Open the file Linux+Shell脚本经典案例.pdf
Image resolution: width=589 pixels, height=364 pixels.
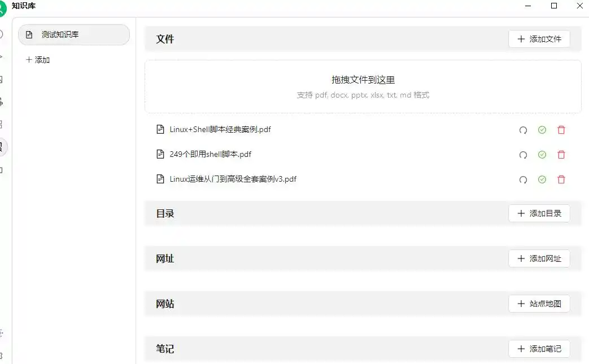point(220,129)
